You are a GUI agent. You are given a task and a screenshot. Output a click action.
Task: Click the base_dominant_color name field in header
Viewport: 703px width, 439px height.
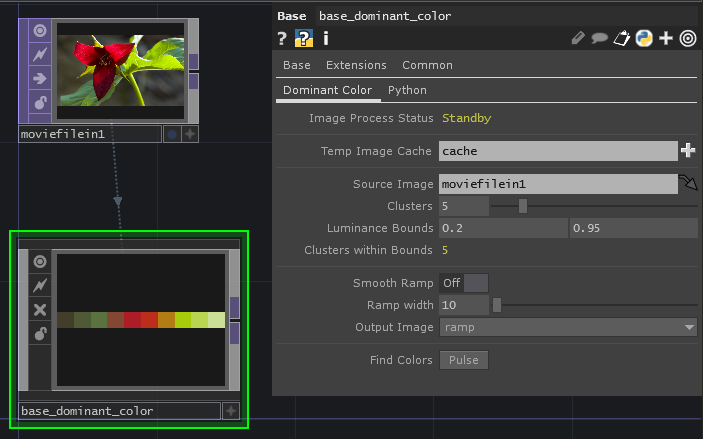507,16
